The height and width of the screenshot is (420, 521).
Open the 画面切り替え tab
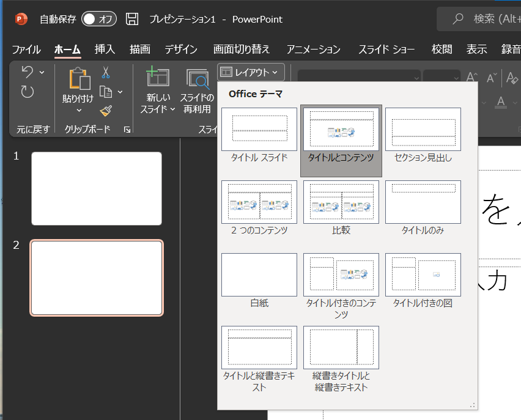(x=242, y=49)
